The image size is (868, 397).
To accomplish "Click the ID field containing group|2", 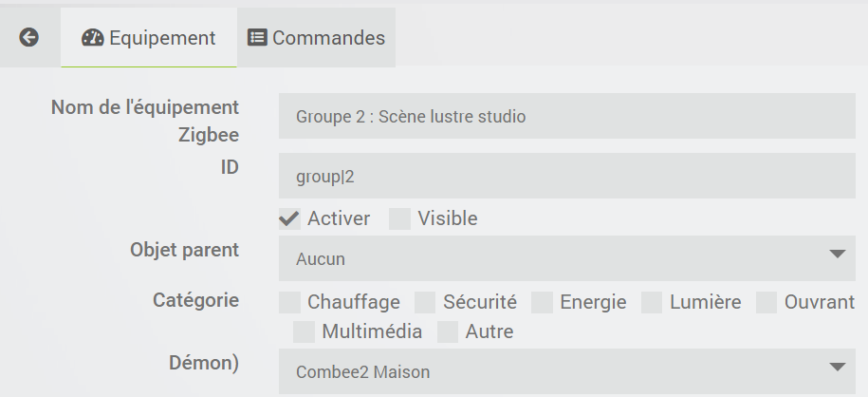I will click(567, 177).
